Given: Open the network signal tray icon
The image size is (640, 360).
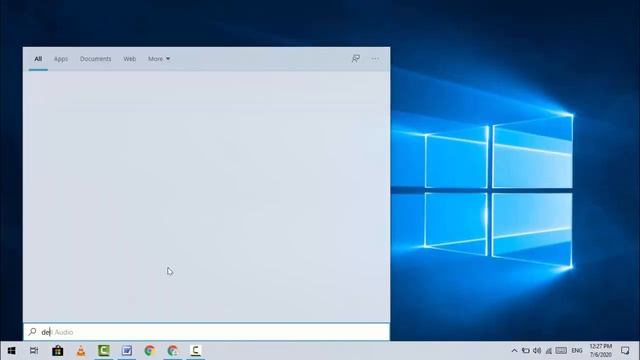Looking at the screenshot, I should coord(549,351).
